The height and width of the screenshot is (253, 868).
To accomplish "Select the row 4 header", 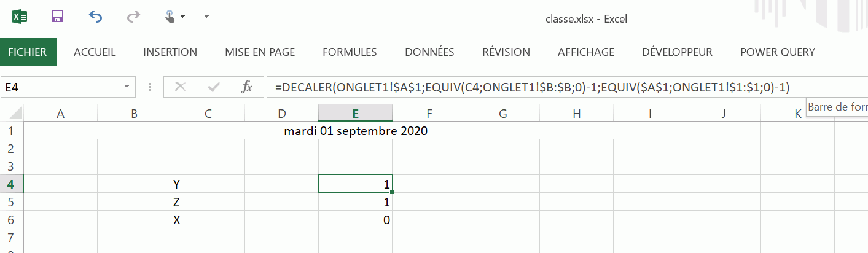I will 12,184.
